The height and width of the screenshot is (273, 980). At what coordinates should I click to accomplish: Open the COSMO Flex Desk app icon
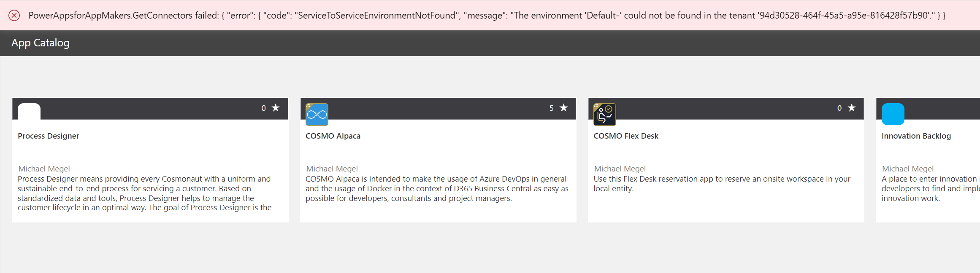pyautogui.click(x=605, y=114)
